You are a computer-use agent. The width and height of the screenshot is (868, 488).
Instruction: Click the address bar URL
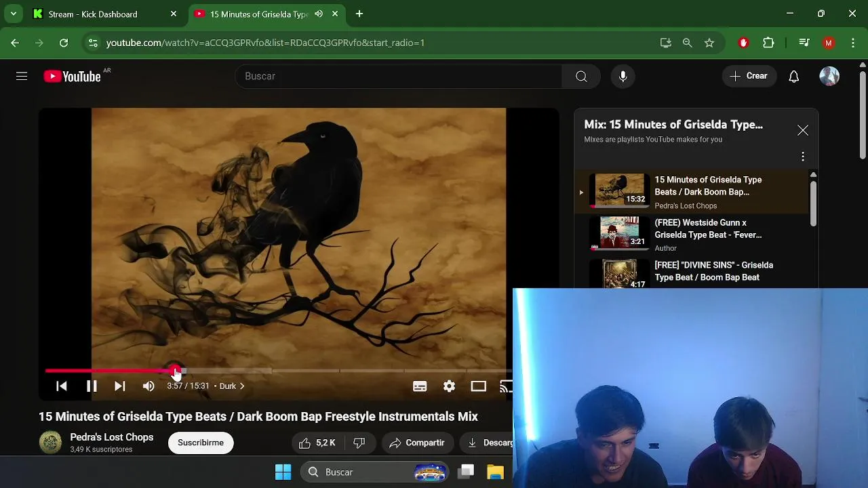265,43
